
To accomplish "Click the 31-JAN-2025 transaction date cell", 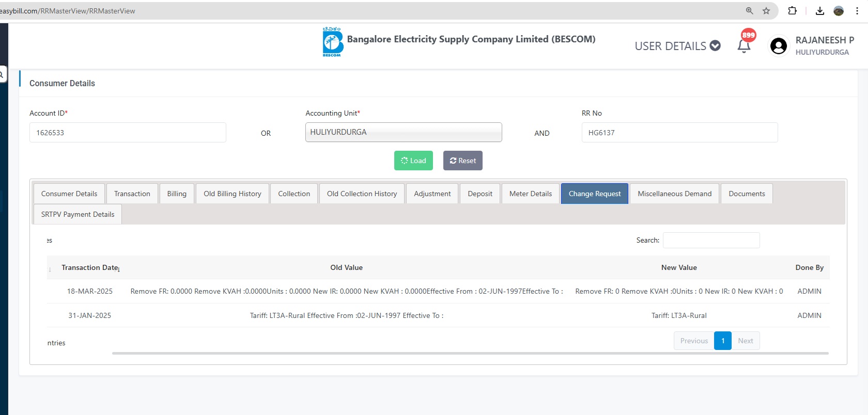I will [90, 315].
